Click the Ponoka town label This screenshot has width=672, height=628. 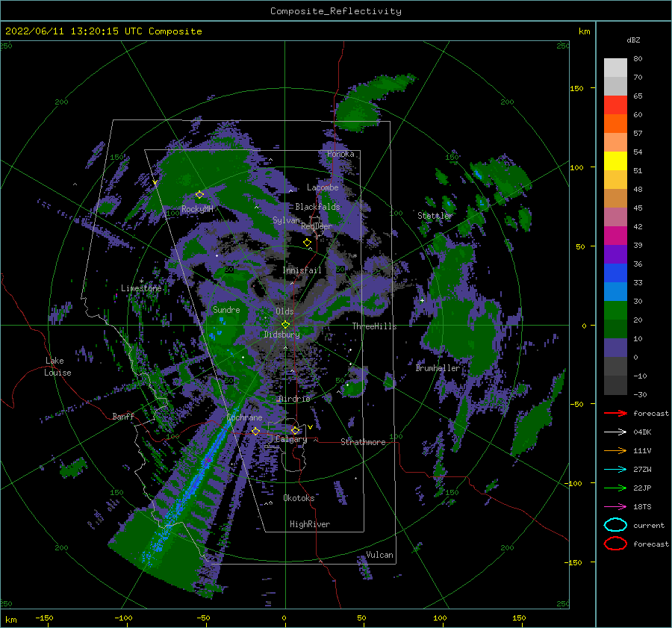(340, 154)
